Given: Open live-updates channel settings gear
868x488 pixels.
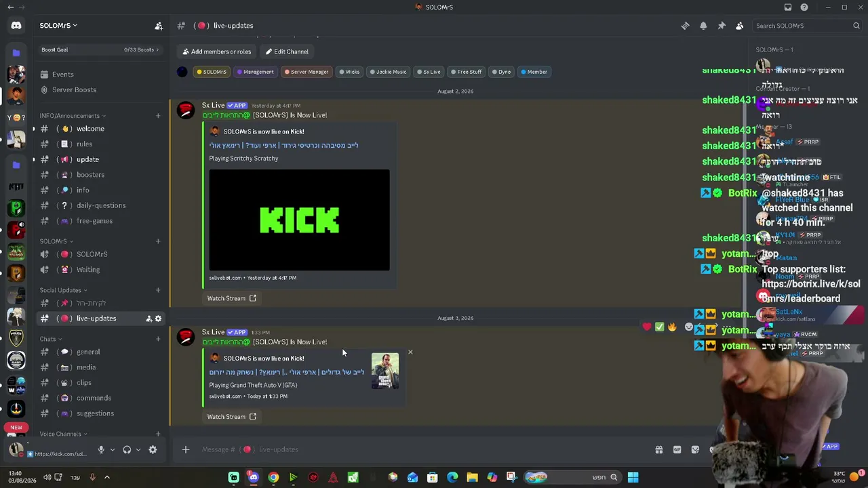Looking at the screenshot, I should point(159,319).
